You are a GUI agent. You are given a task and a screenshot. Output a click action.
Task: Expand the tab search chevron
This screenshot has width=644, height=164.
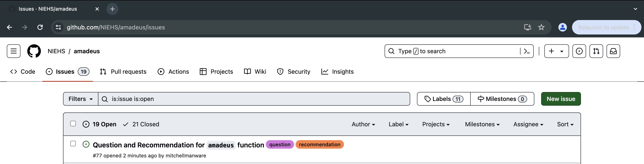tap(635, 9)
